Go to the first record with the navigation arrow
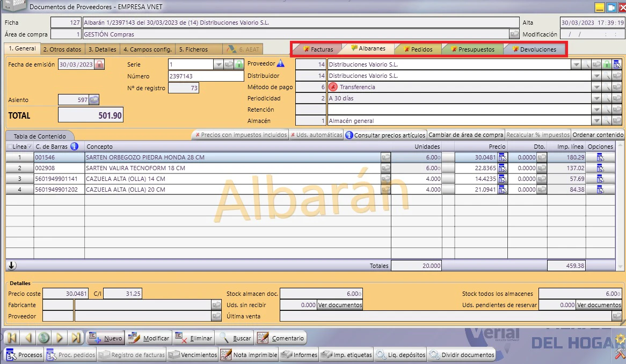Screen dimensions: 626x364 coord(12,338)
